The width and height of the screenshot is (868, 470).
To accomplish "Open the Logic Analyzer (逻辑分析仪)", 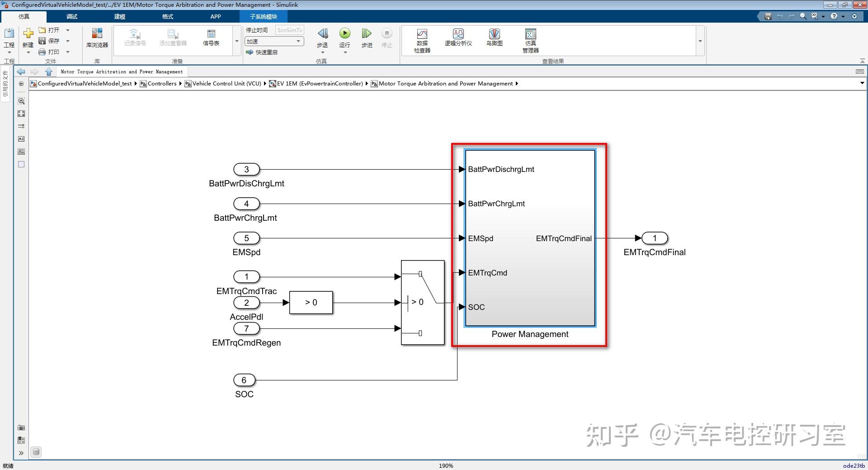I will tap(458, 38).
